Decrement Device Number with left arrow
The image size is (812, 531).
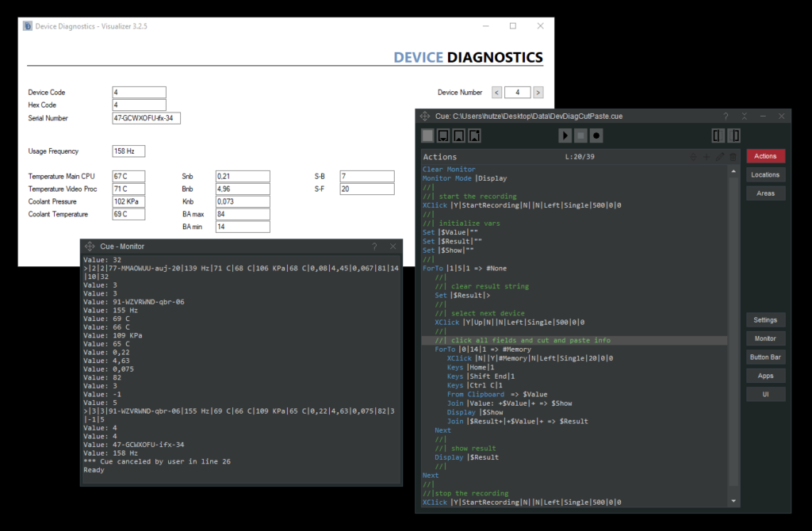pos(497,93)
